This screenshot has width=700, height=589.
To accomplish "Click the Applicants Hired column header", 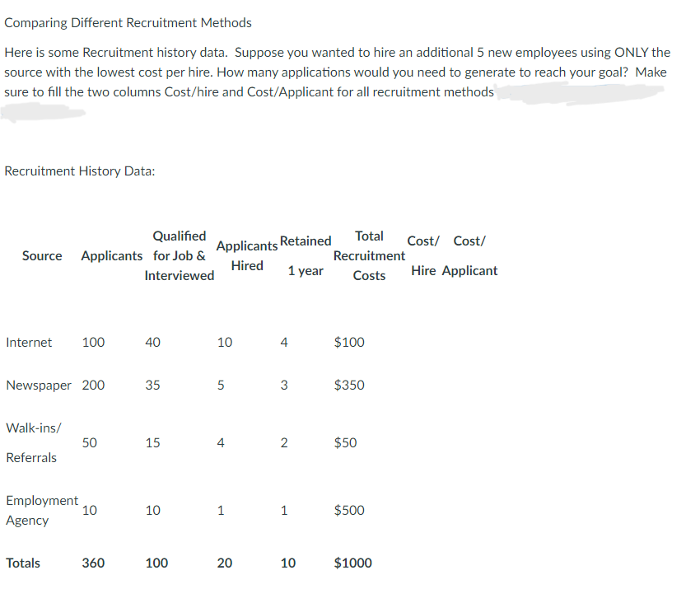I will click(x=246, y=255).
